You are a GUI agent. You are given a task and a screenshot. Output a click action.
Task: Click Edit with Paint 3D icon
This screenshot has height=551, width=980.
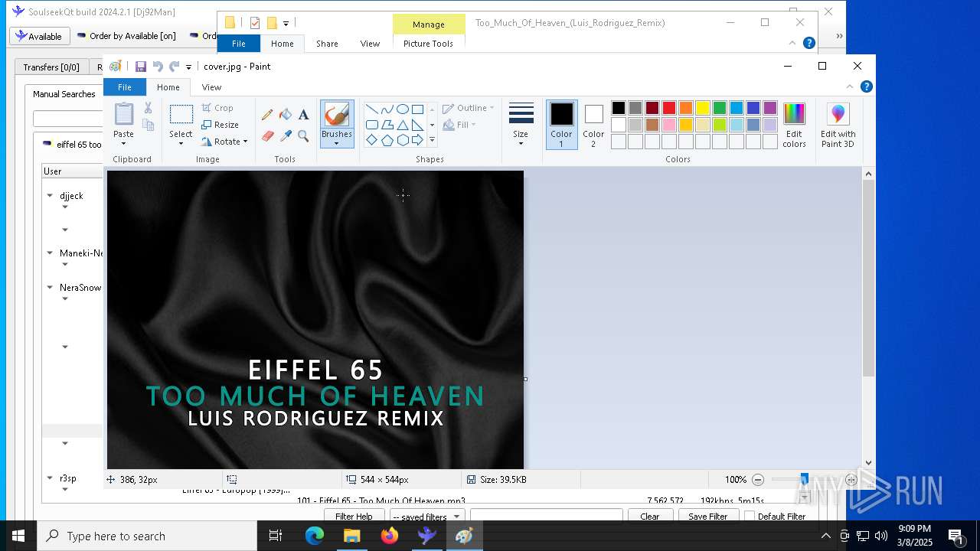coord(838,114)
